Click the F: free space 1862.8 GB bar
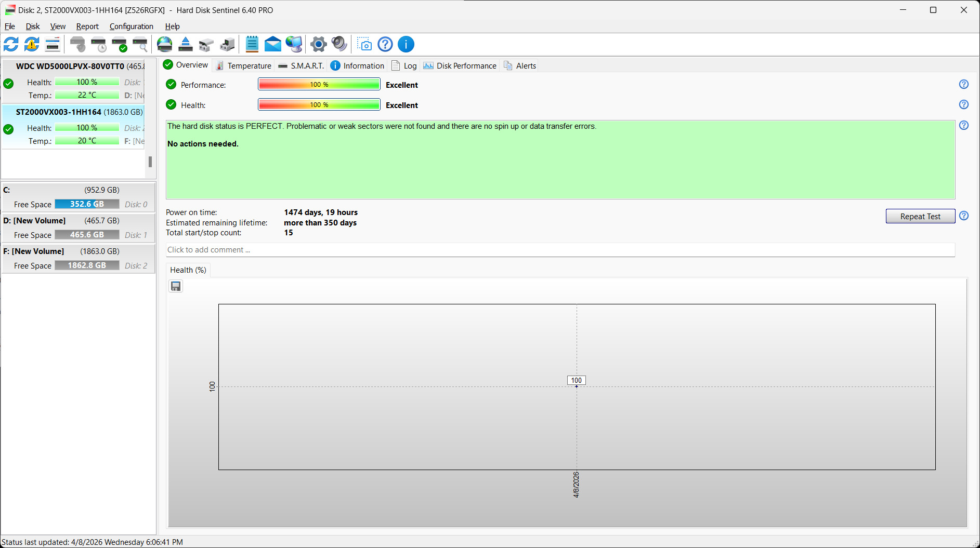Screen dimensions: 980x548 87,265
